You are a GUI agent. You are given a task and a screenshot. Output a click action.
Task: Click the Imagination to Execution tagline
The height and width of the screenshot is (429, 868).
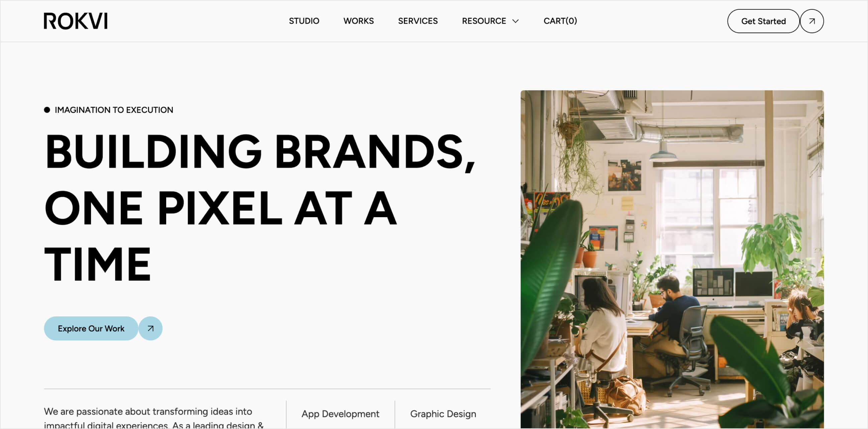coord(114,110)
